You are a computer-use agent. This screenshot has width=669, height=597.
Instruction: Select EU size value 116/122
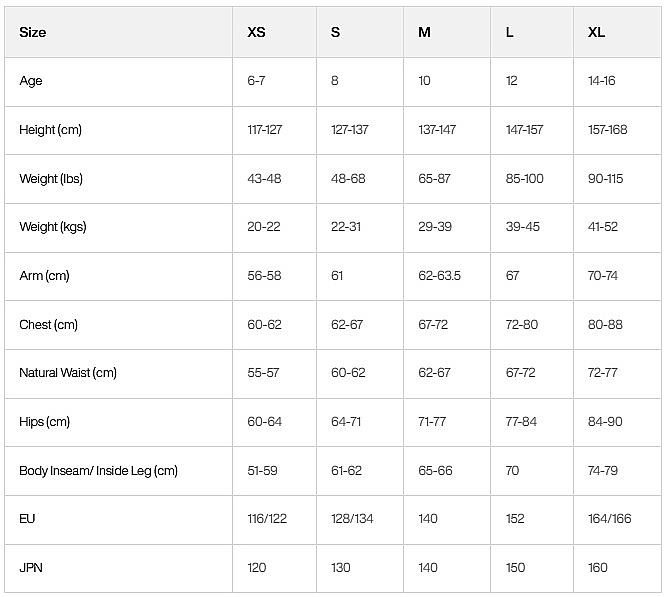pos(267,519)
